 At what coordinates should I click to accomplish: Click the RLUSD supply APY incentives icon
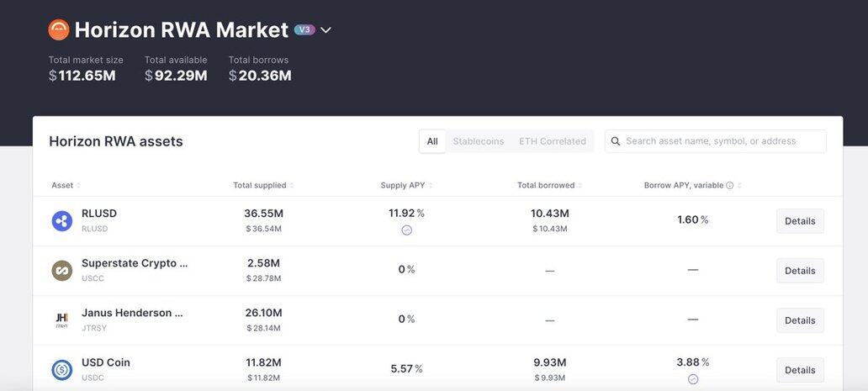point(407,230)
